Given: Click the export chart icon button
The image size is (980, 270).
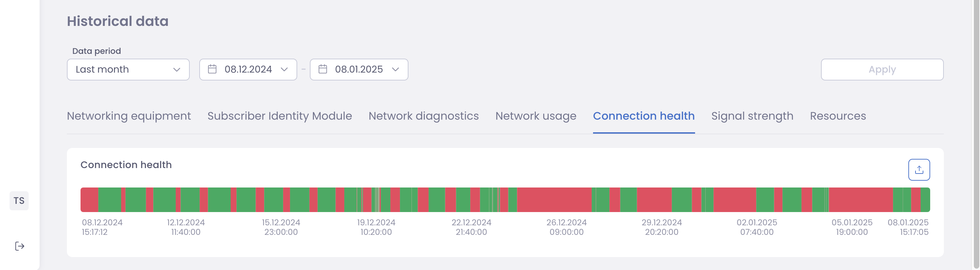Looking at the screenshot, I should tap(919, 170).
